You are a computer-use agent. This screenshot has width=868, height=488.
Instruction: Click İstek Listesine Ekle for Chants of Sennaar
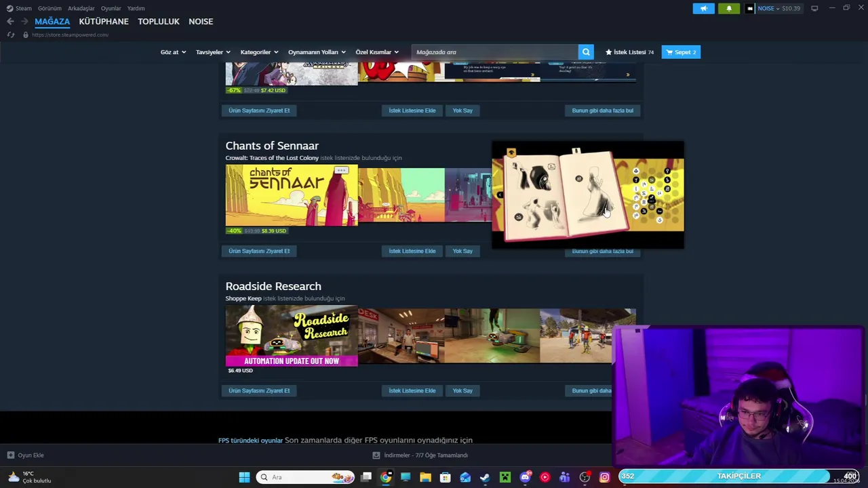tap(412, 251)
